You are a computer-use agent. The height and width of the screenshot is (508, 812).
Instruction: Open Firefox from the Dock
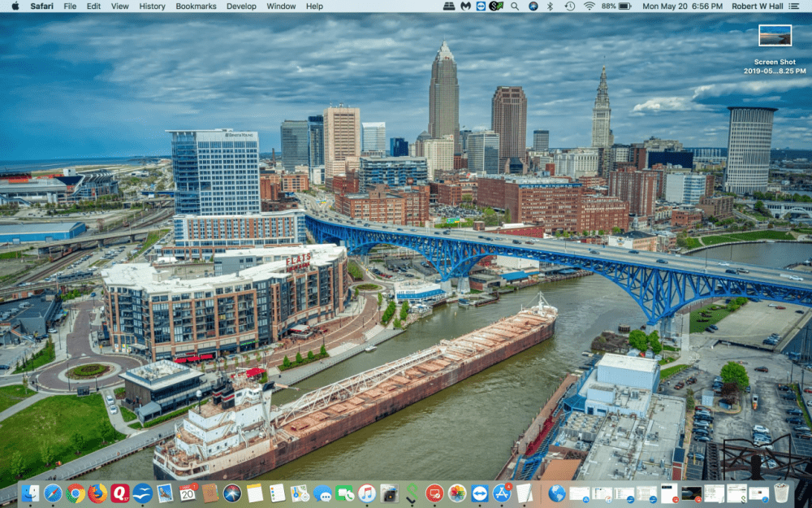coord(97,493)
